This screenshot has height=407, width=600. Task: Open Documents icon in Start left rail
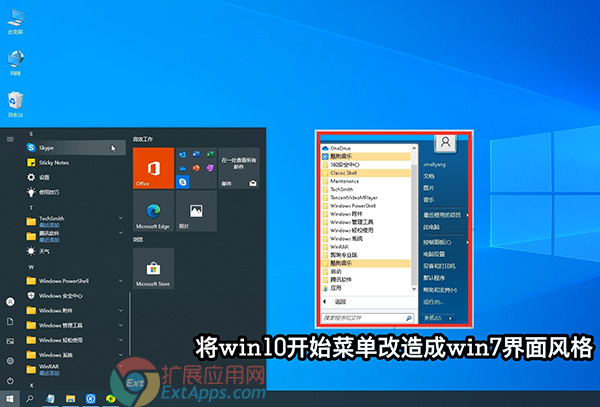coord(10,322)
